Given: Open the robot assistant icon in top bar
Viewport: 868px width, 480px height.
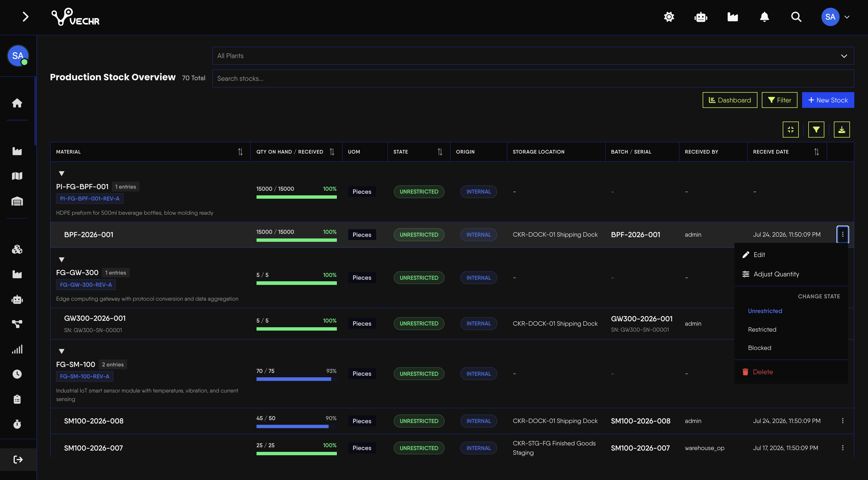Looking at the screenshot, I should 701,17.
